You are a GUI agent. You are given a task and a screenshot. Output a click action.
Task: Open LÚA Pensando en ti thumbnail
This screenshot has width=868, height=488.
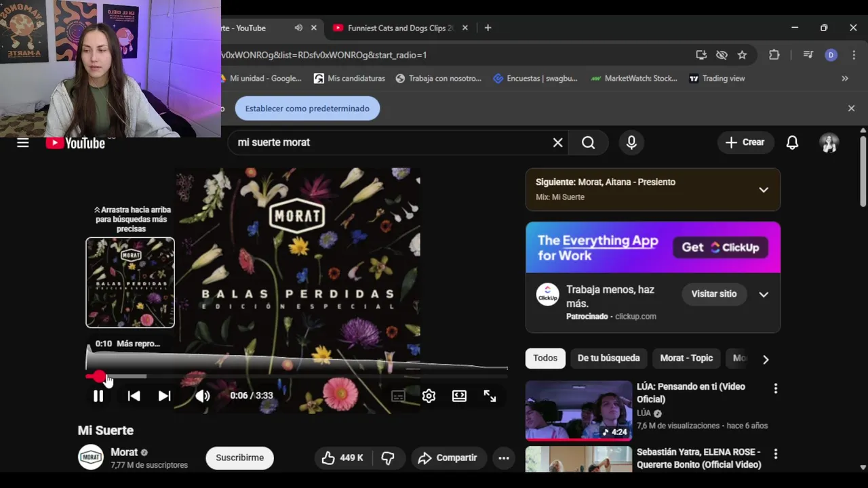[x=578, y=410]
